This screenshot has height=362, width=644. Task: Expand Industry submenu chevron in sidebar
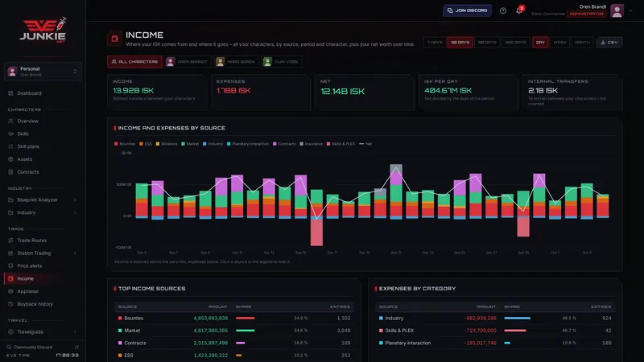click(75, 212)
